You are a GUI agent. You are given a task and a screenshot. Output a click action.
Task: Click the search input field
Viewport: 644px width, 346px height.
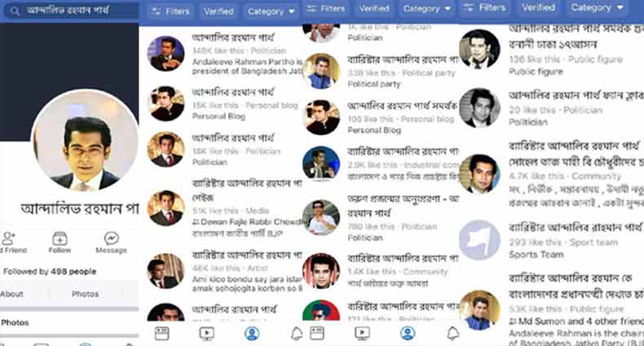[73, 11]
